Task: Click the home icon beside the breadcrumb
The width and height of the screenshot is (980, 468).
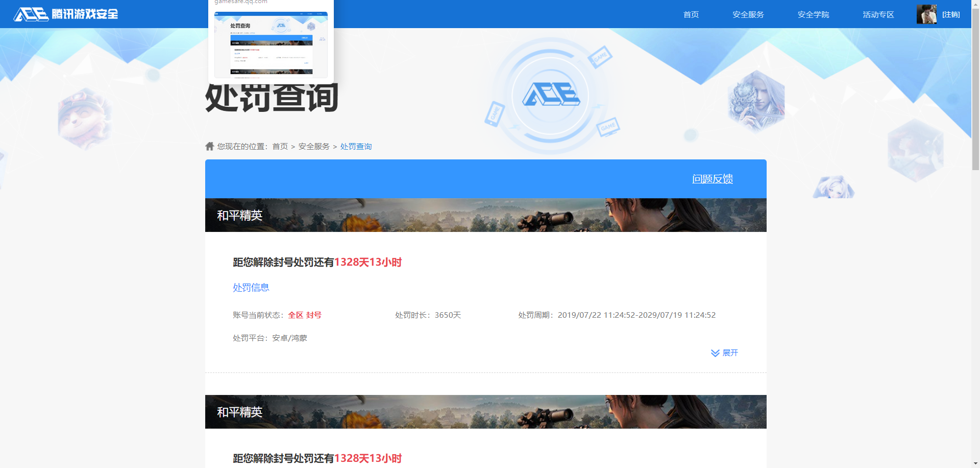Action: tap(209, 146)
